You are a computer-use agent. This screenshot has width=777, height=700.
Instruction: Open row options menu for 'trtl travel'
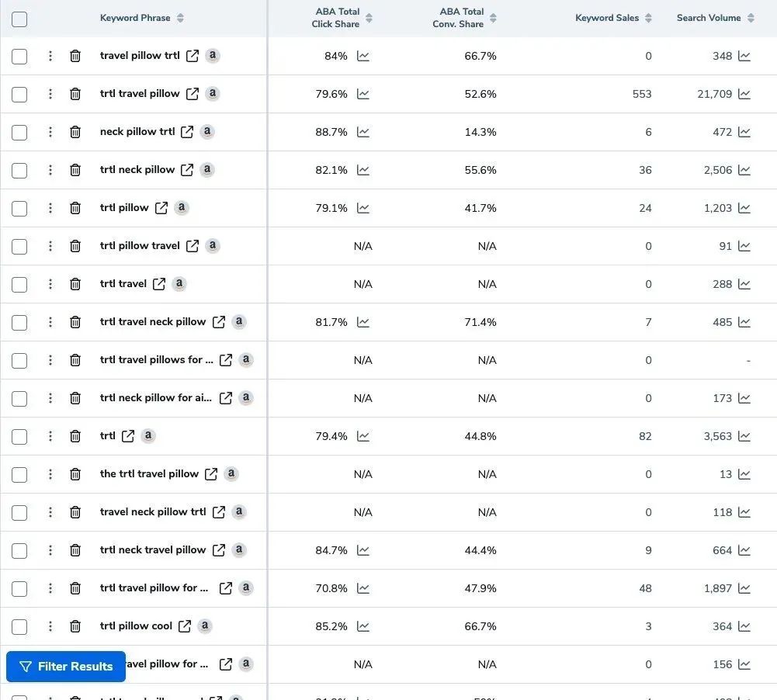[50, 284]
